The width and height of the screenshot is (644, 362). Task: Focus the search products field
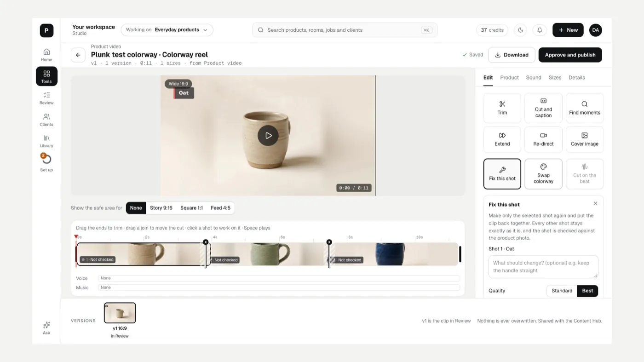345,30
